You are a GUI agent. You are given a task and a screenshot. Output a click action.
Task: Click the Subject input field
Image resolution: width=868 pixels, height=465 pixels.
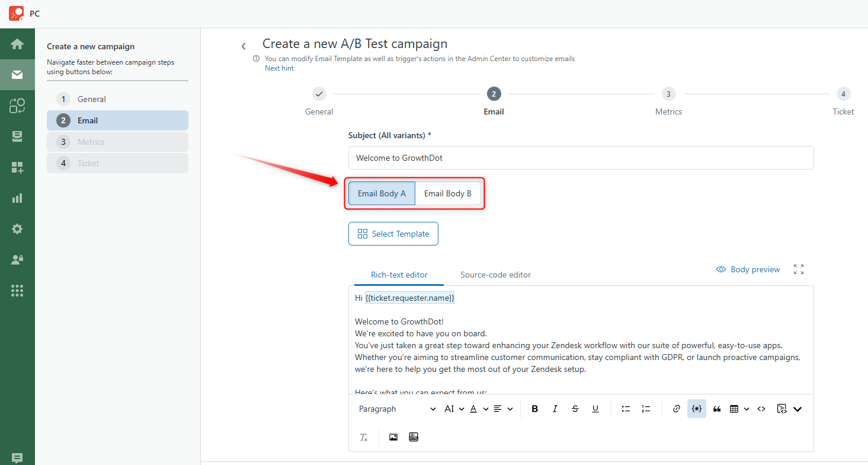point(581,158)
